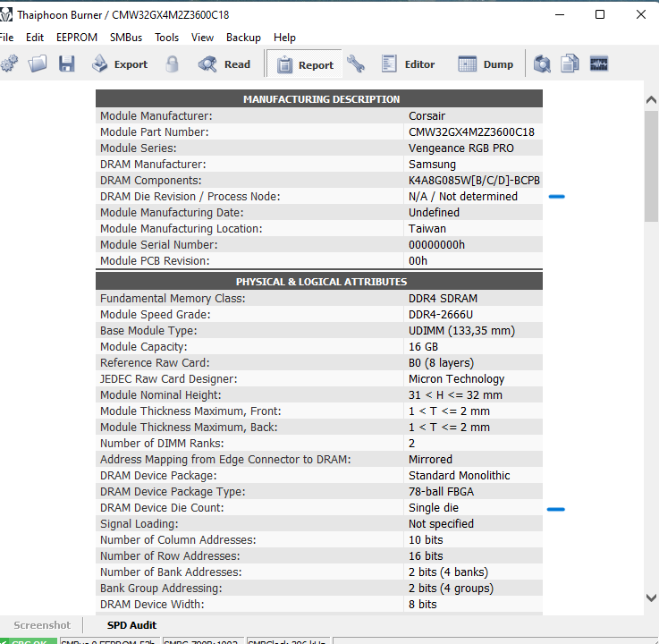Click the '31 < H <= 32 mm' height value
The width and height of the screenshot is (659, 644).
(x=455, y=395)
